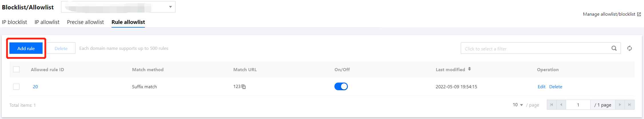Jump to the last page

629,105
